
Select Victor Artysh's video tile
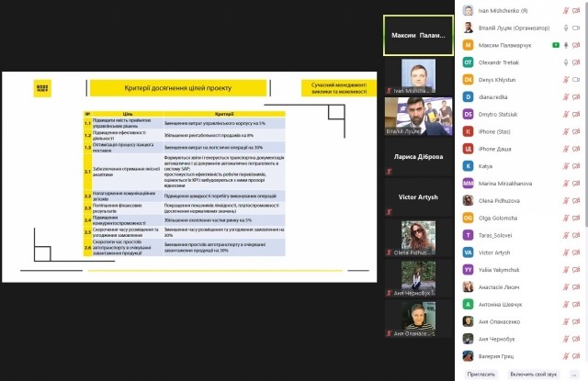coord(418,197)
